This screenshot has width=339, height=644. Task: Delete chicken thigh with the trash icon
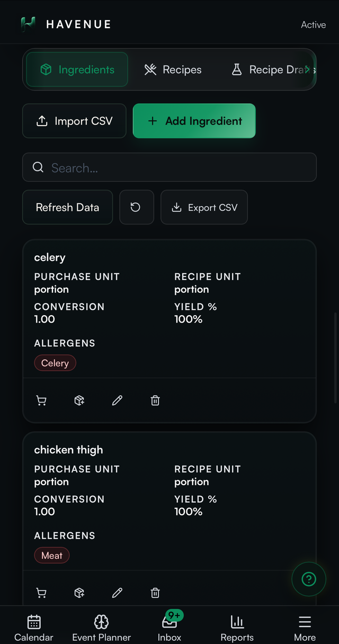point(155,593)
